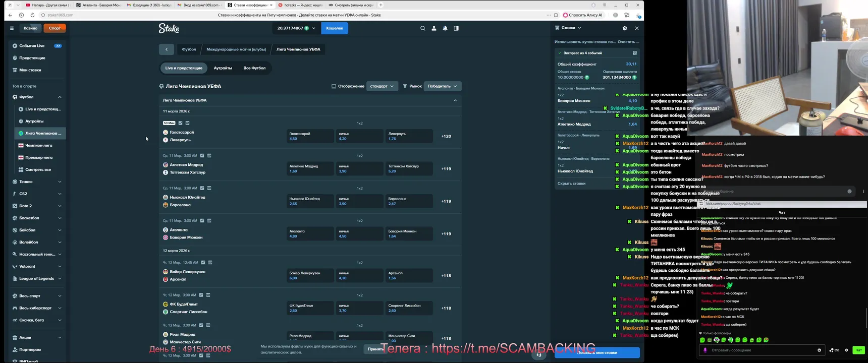Click Очистить in bet slip
868x363 pixels.
pos(628,42)
